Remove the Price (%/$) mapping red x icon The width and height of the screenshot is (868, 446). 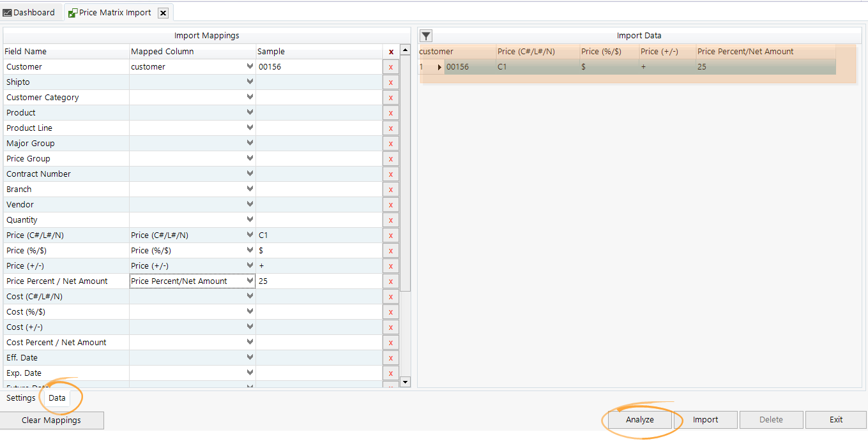tap(390, 250)
